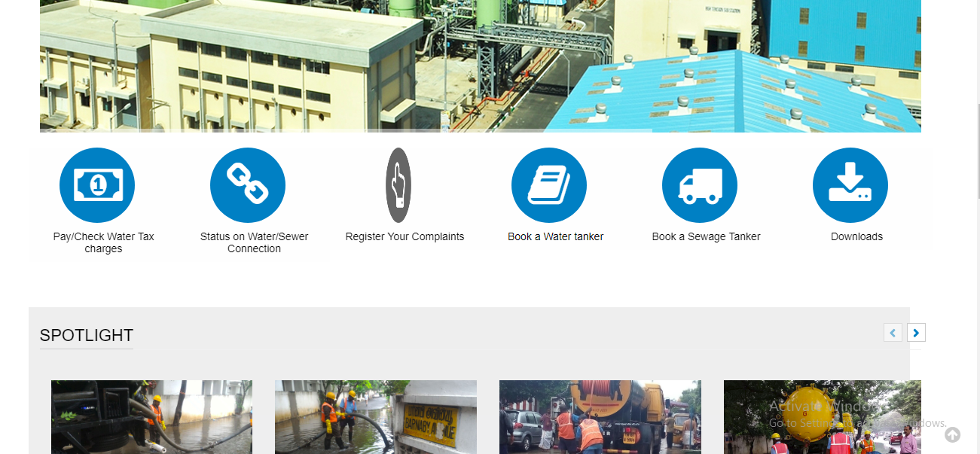The image size is (980, 454).
Task: Activate the scroll-to-top arrow button
Action: click(x=953, y=434)
